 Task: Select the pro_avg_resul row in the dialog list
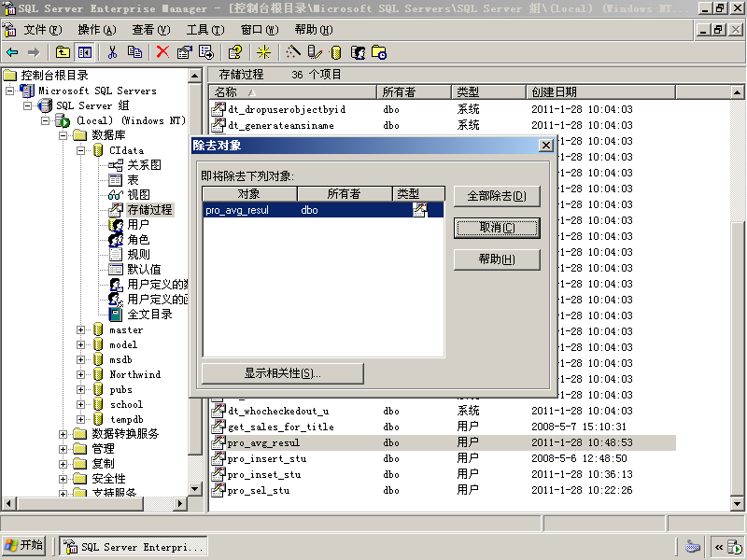[323, 210]
